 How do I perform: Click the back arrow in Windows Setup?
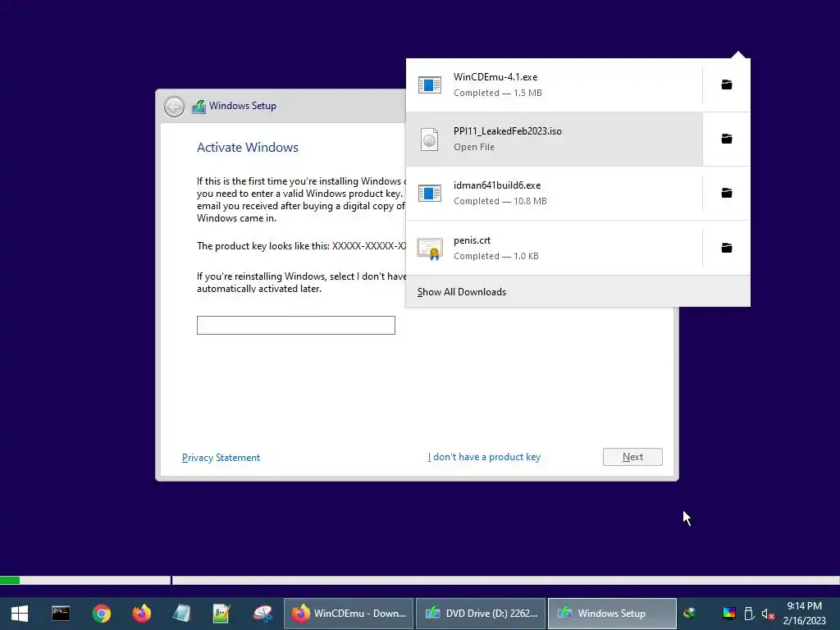[x=174, y=106]
